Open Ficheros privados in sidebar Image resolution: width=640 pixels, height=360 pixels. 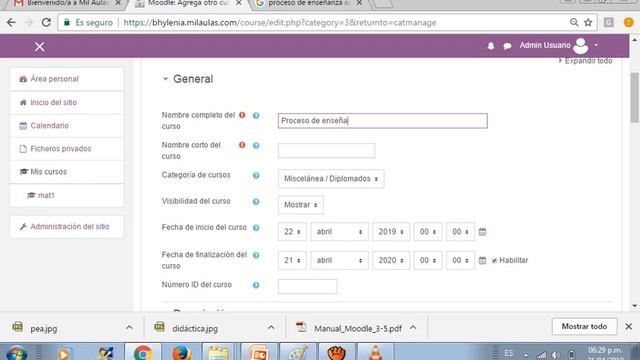(x=67, y=149)
